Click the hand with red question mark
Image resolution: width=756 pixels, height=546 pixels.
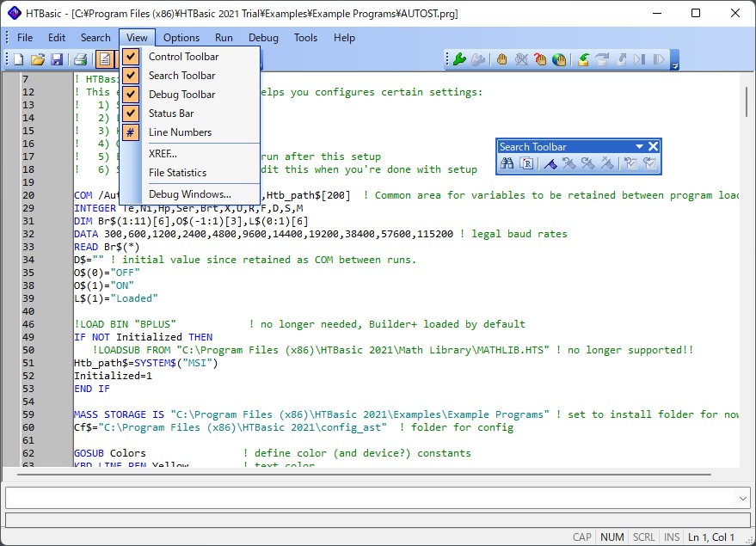point(540,59)
